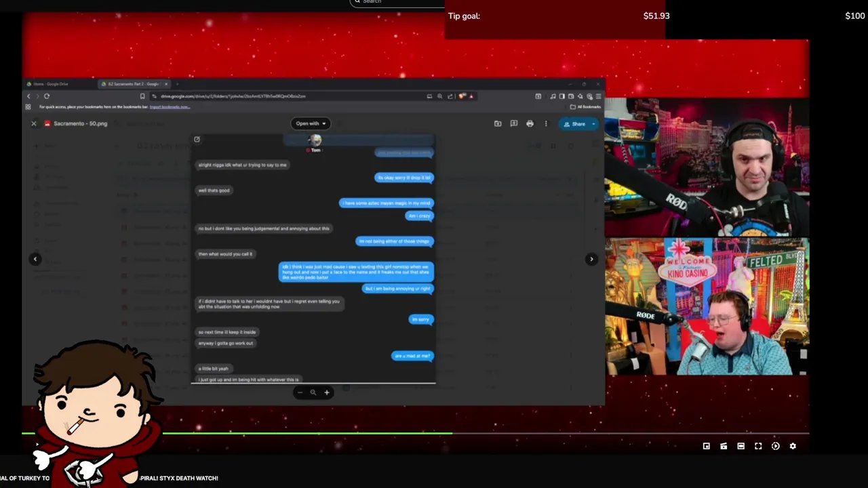Close the Sacramento - 50.png preview

click(34, 123)
